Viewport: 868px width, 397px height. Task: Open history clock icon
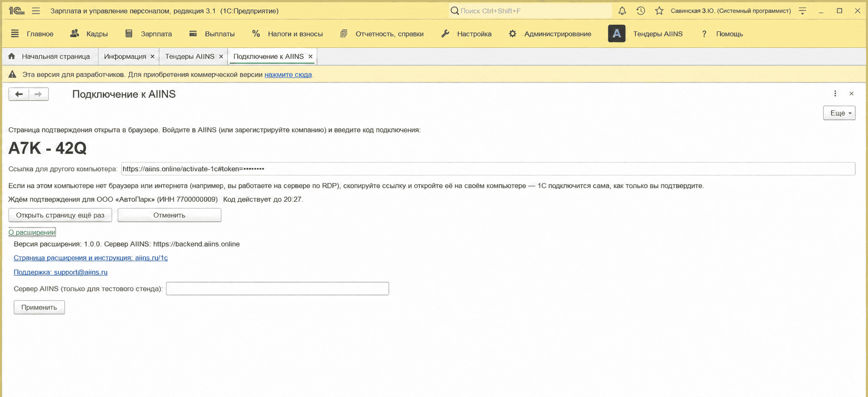641,10
